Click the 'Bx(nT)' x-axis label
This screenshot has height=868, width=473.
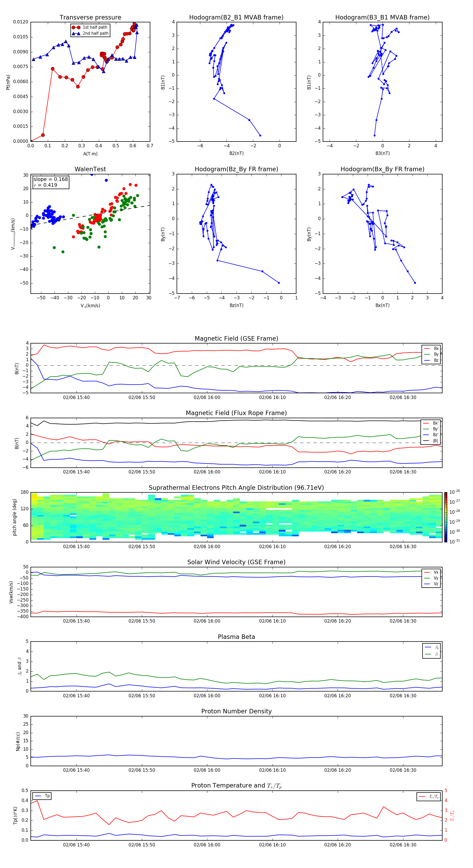click(x=382, y=305)
